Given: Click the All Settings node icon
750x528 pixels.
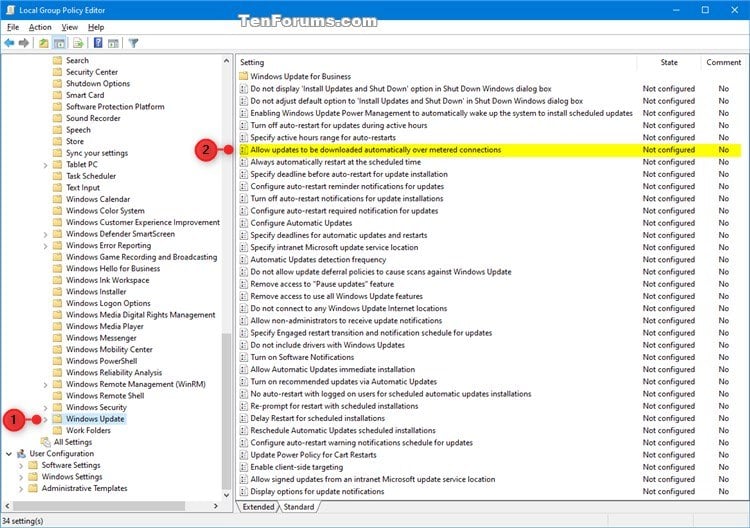Looking at the screenshot, I should coord(46,442).
